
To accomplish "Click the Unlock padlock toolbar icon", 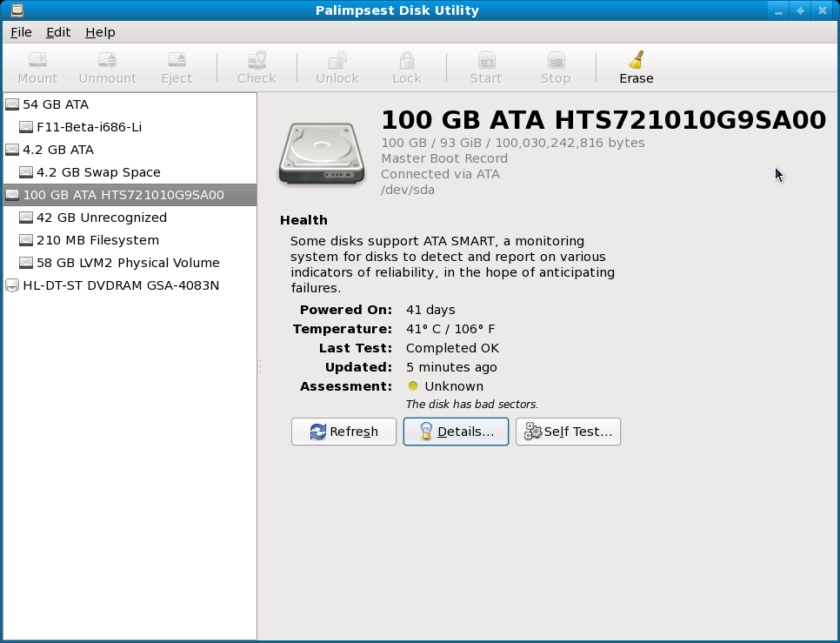I will pos(337,59).
